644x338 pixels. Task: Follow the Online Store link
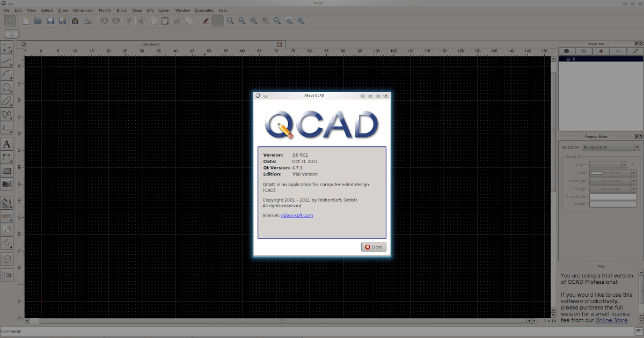[x=611, y=320]
